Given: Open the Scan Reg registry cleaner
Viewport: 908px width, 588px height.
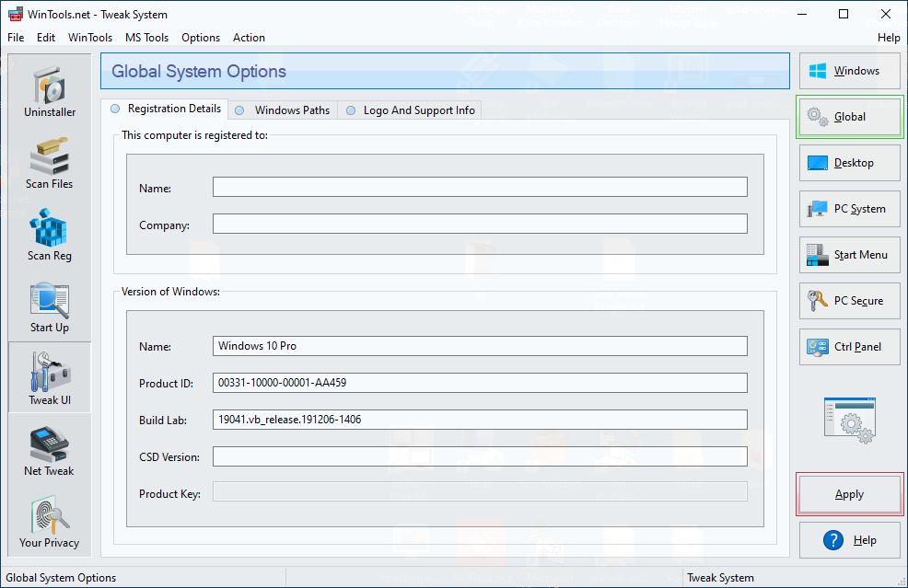Looking at the screenshot, I should pyautogui.click(x=50, y=236).
